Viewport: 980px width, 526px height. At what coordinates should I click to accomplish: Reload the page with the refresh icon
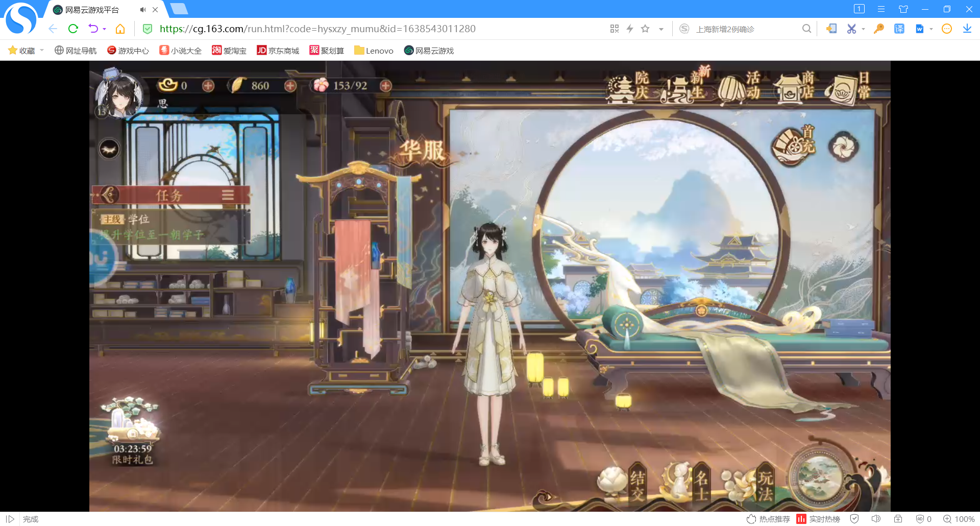click(x=73, y=29)
